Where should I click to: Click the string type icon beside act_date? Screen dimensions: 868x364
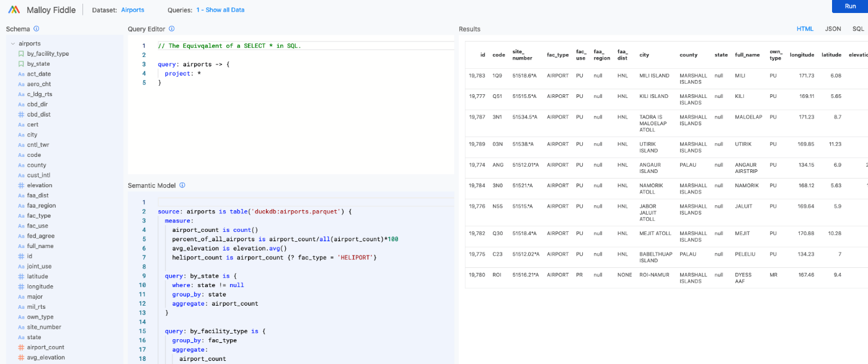click(x=21, y=74)
